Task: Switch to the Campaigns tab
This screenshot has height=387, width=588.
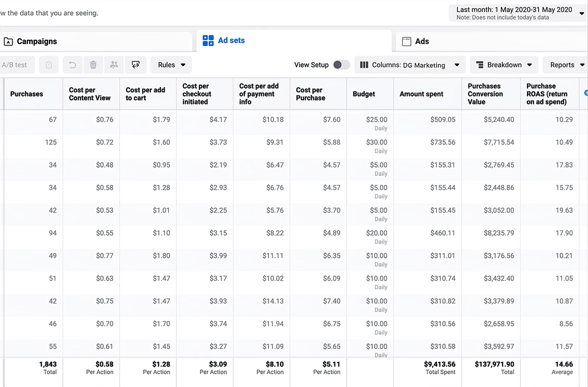Action: [37, 41]
